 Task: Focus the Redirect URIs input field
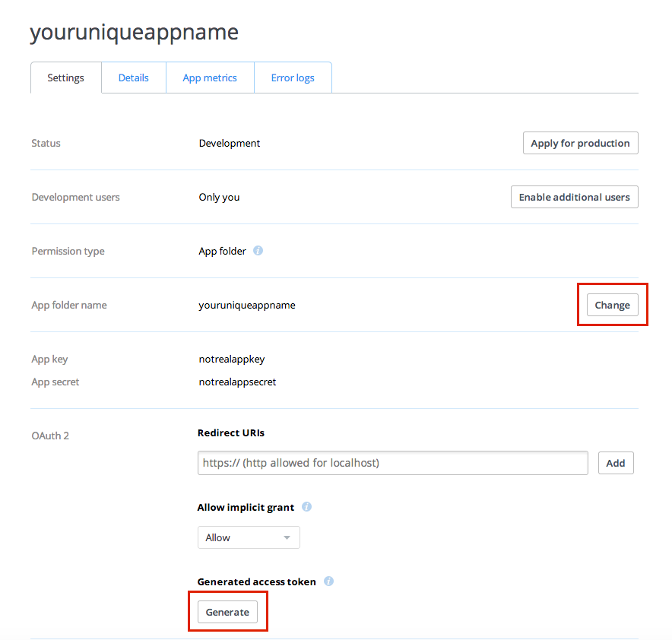click(x=392, y=463)
